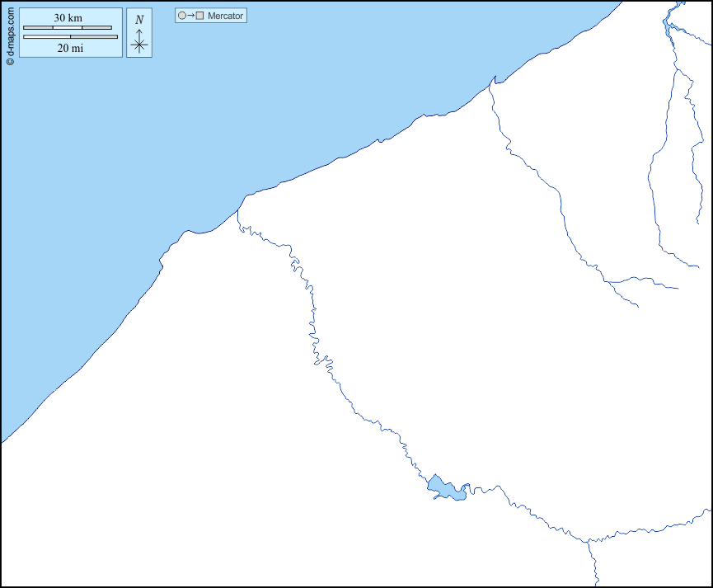Click the small blue lake on the river

coord(448,490)
